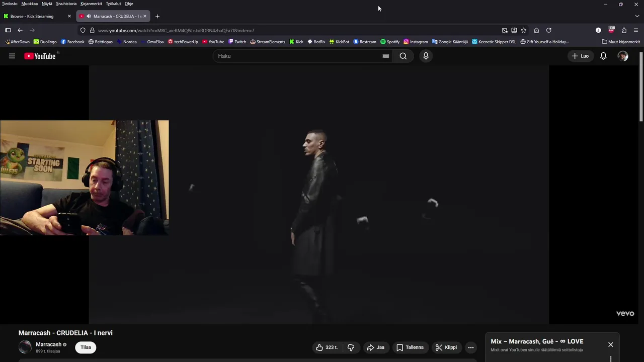This screenshot has height=362, width=644.
Task: Expand the list all tabs chevron
Action: [637, 16]
